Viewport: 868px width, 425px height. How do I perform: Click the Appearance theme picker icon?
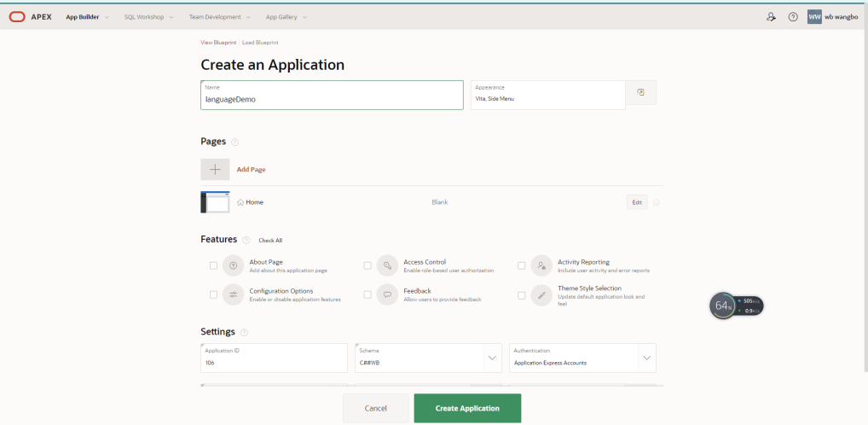[x=640, y=92]
